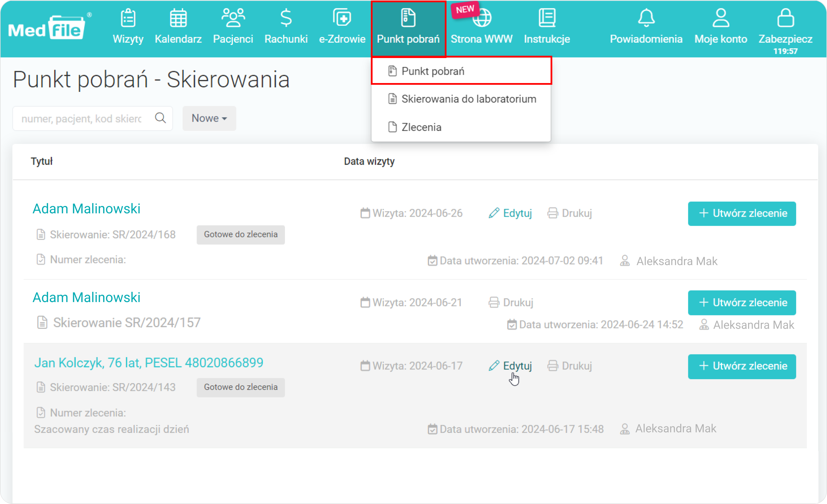Click Aleksandra Mak in SR/2024/157 row
Image resolution: width=827 pixels, height=504 pixels.
click(x=754, y=325)
